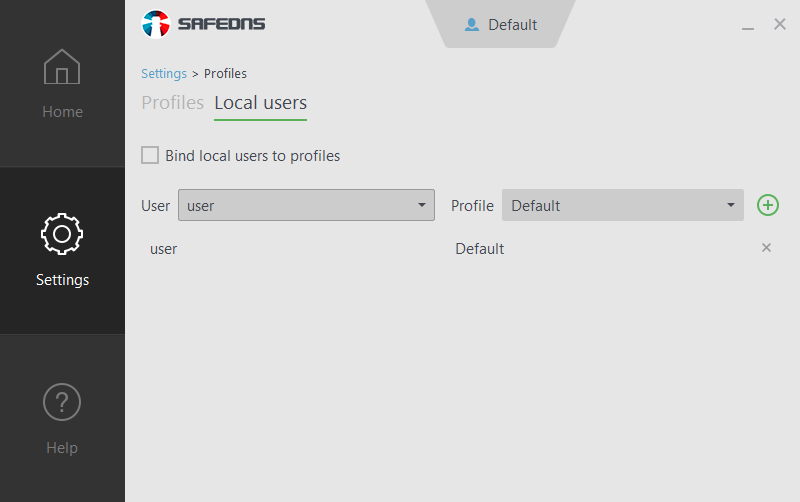Go back via Settings breadcrumb link
Screen dimensions: 800x502
point(164,73)
